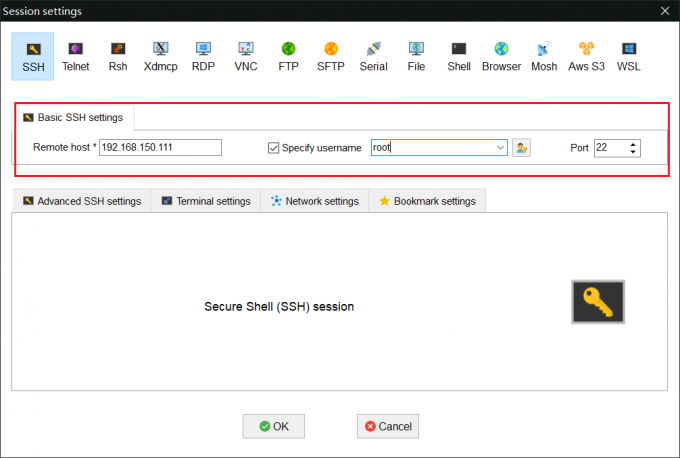The height and width of the screenshot is (458, 680).
Task: Choose the Telnet session type
Action: 75,56
